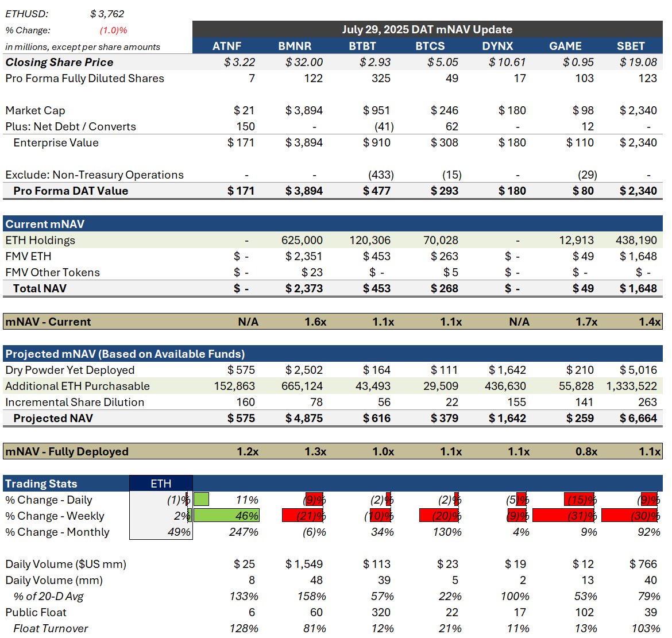Click the ATNF column header cell
This screenshot has height=638, width=672.
[227, 46]
